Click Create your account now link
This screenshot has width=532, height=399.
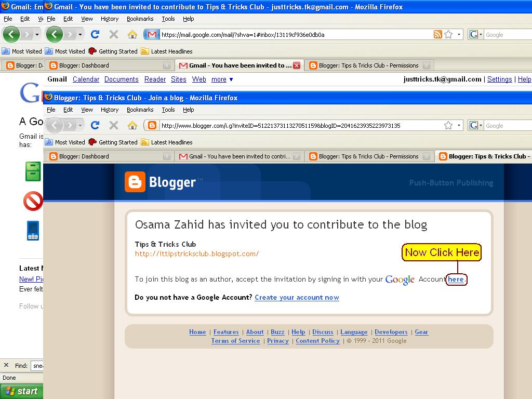(x=297, y=297)
